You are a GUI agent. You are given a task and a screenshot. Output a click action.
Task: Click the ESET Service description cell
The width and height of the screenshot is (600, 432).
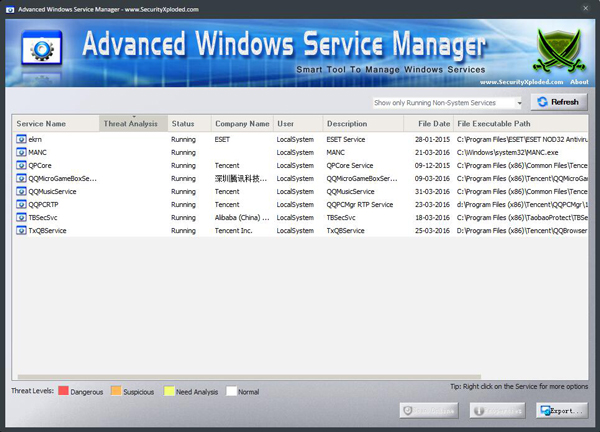(x=346, y=139)
